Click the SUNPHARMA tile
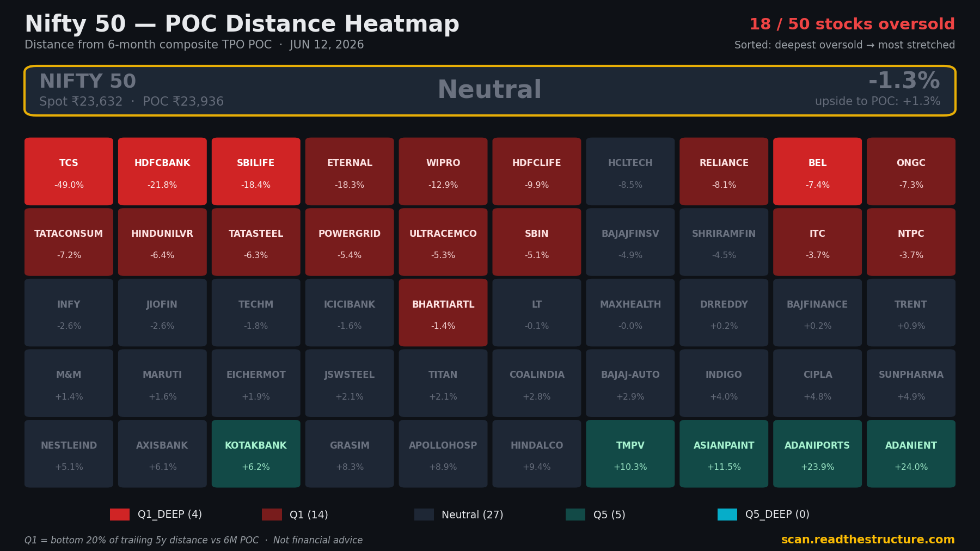 911,383
